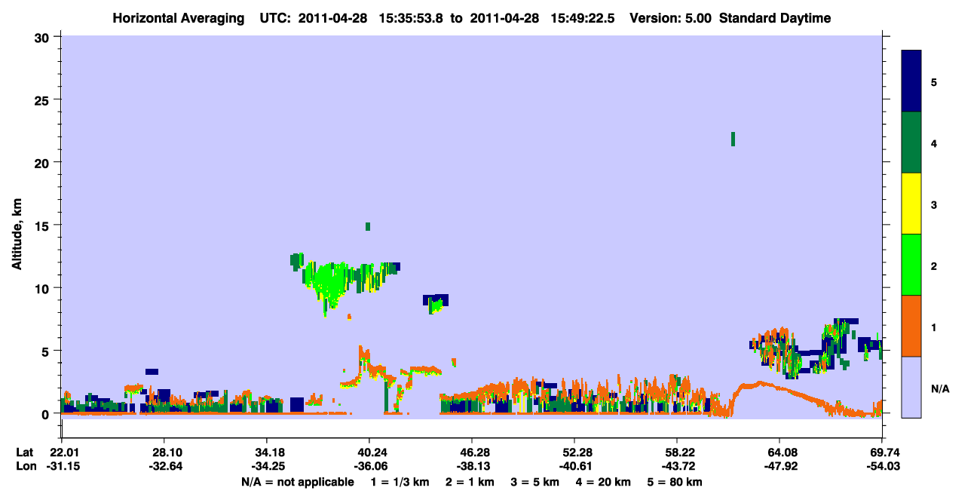Click the 'Lat' row label

(24, 452)
